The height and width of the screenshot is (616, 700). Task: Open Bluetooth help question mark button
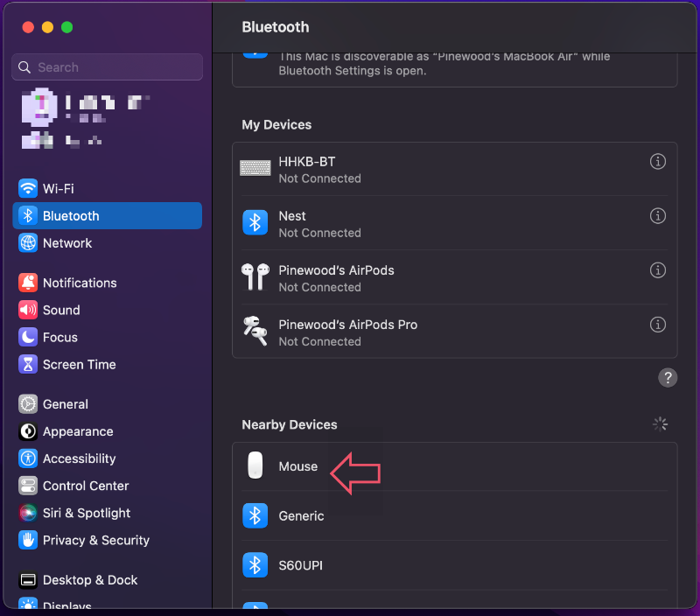click(x=668, y=378)
